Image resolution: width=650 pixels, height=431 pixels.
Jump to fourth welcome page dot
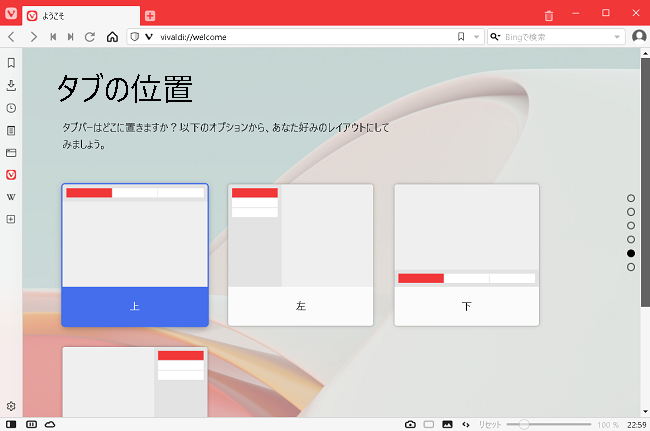tap(631, 240)
